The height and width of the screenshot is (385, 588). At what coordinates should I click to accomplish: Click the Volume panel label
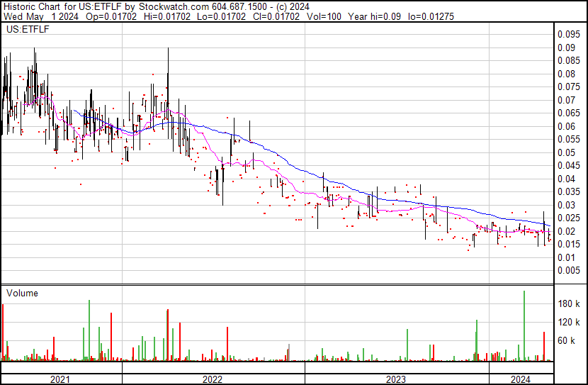click(x=22, y=293)
